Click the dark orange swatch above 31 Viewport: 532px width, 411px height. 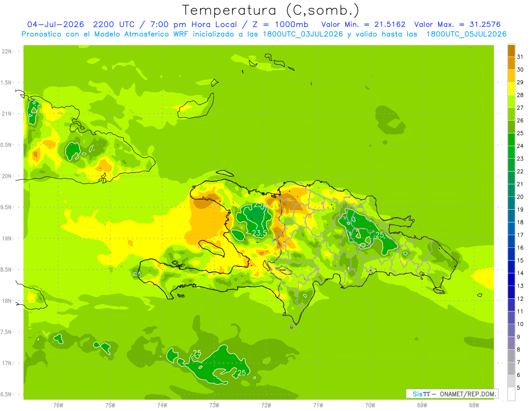point(511,50)
